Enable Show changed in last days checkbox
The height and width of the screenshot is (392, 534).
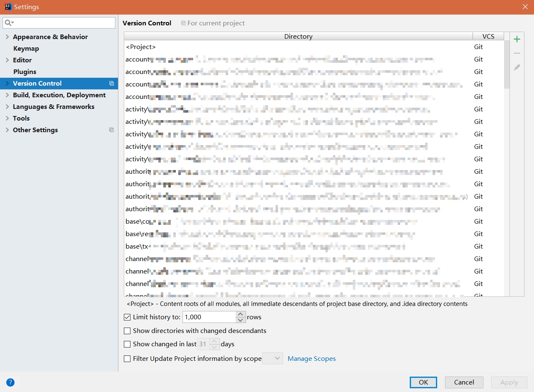click(127, 344)
